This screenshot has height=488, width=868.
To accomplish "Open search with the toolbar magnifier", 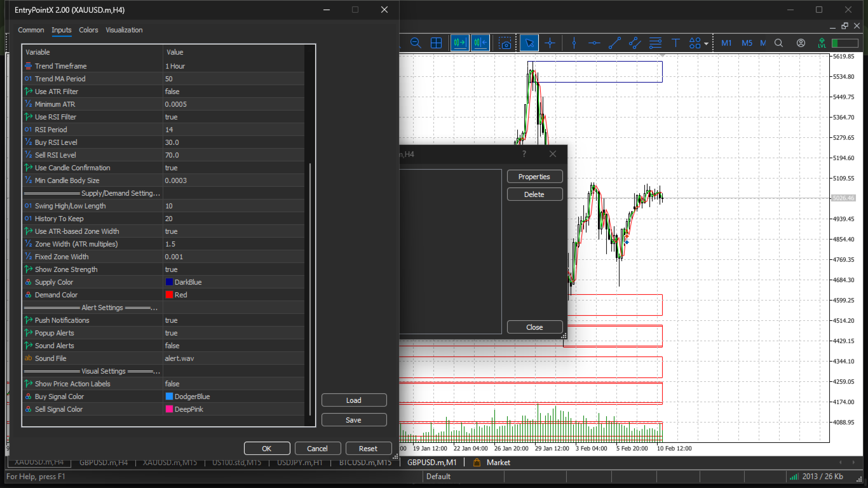I will coord(778,43).
